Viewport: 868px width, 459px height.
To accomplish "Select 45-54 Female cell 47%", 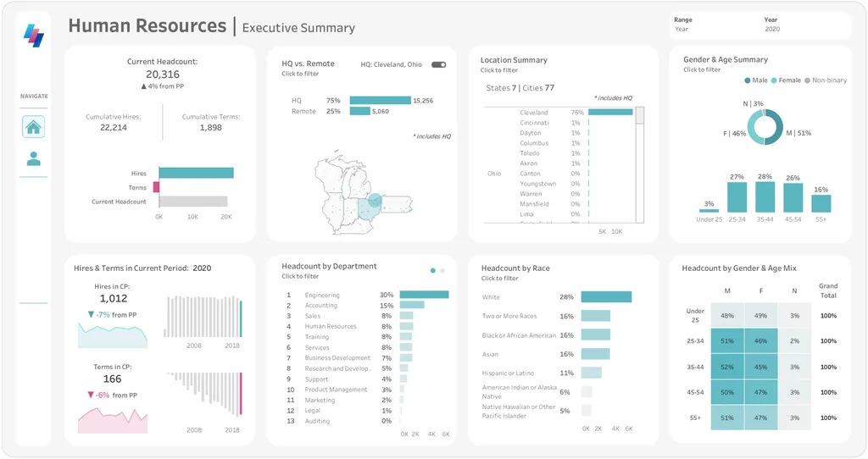I will pyautogui.click(x=760, y=393).
